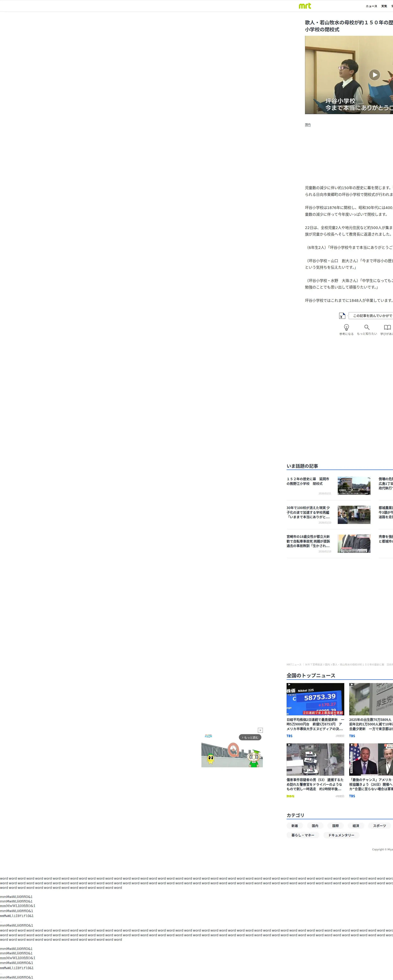Play the 坪谷小学校 closing ceremony video
Image resolution: width=393 pixels, height=980 pixels.
pyautogui.click(x=374, y=75)
